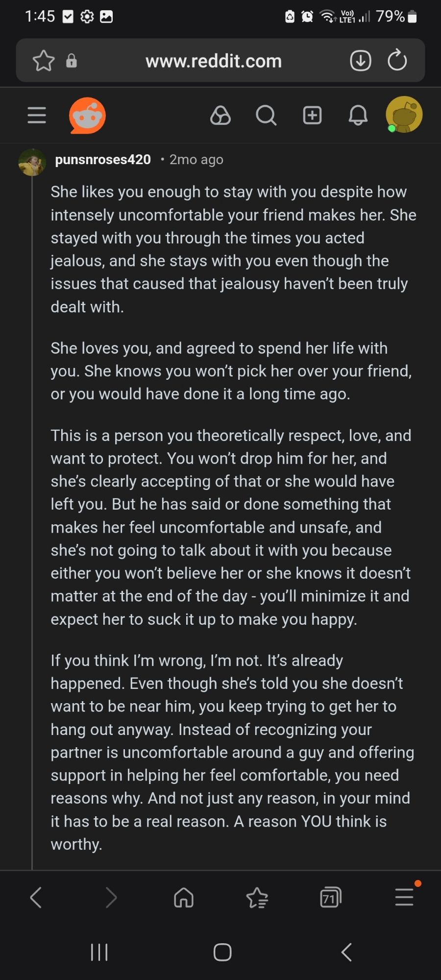Open the user profile avatar menu
Viewport: 441px width, 980px height.
pos(404,115)
